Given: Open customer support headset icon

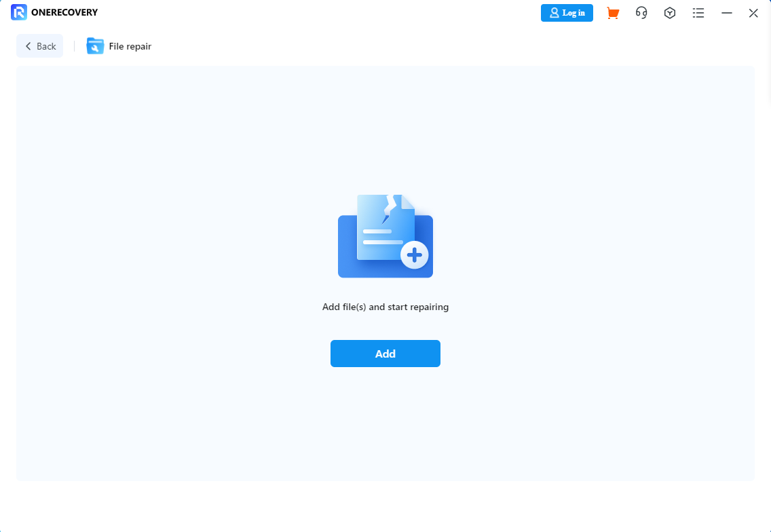Looking at the screenshot, I should pos(641,13).
